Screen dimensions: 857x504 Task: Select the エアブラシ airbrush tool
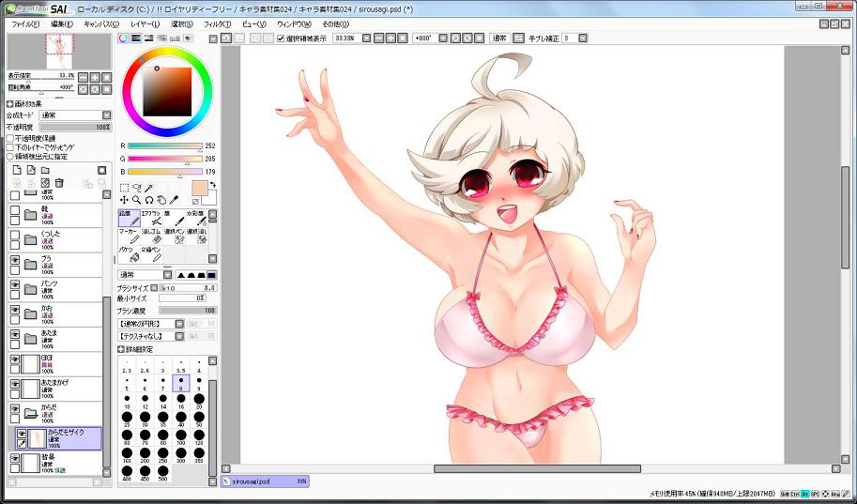pos(152,219)
